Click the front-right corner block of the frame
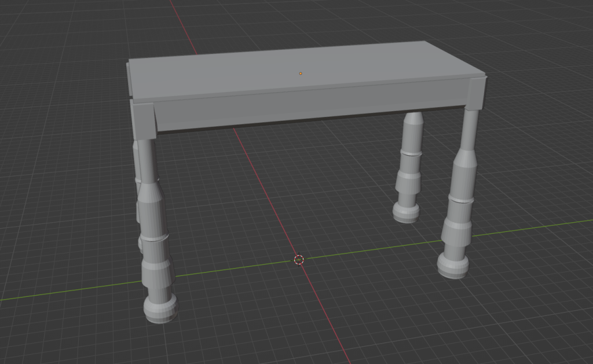593x364 pixels. click(x=476, y=94)
